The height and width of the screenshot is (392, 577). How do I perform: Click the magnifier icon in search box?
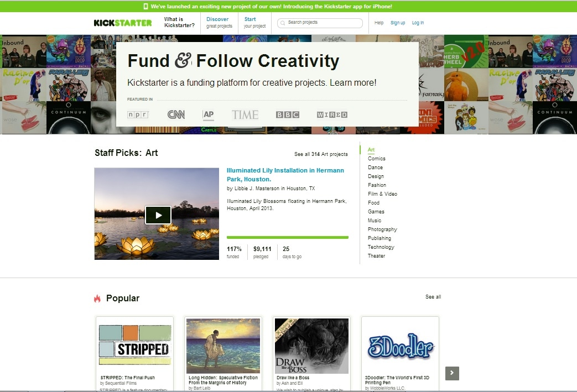(x=283, y=23)
